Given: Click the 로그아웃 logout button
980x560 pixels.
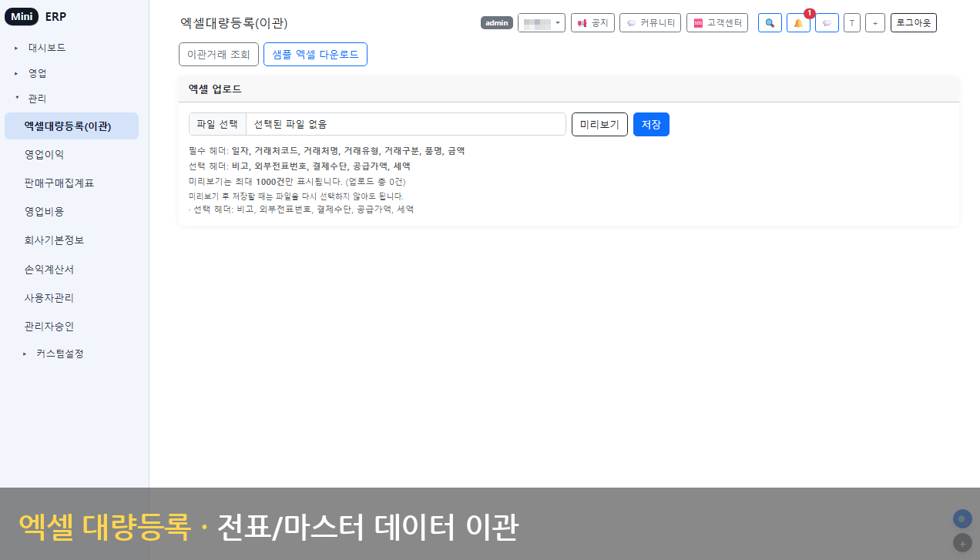Looking at the screenshot, I should (x=914, y=23).
